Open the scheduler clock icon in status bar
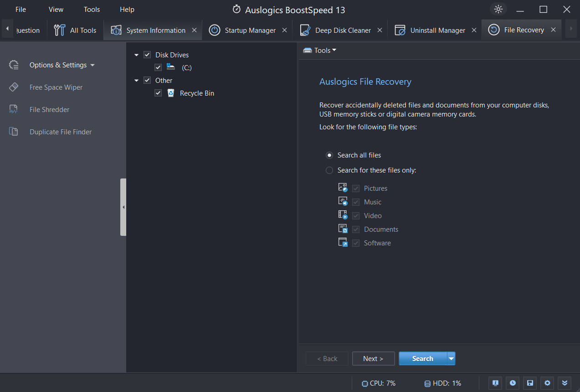 pyautogui.click(x=513, y=383)
